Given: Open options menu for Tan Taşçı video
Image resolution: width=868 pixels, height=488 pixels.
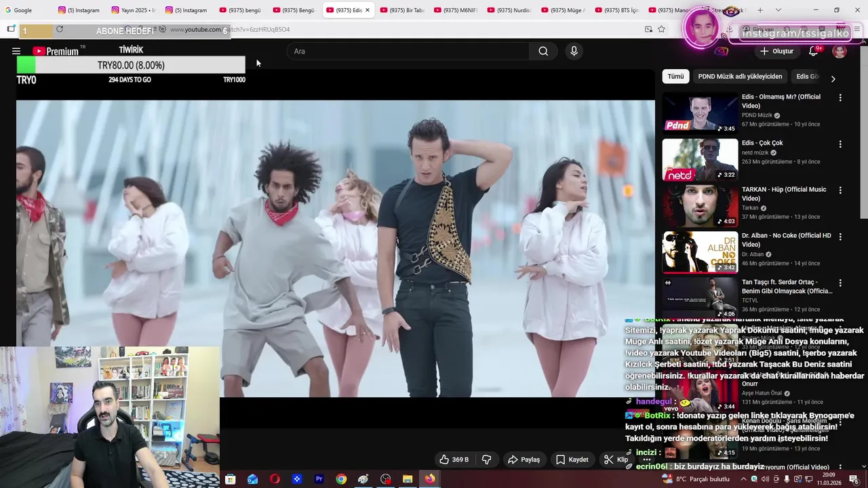Looking at the screenshot, I should (840, 283).
